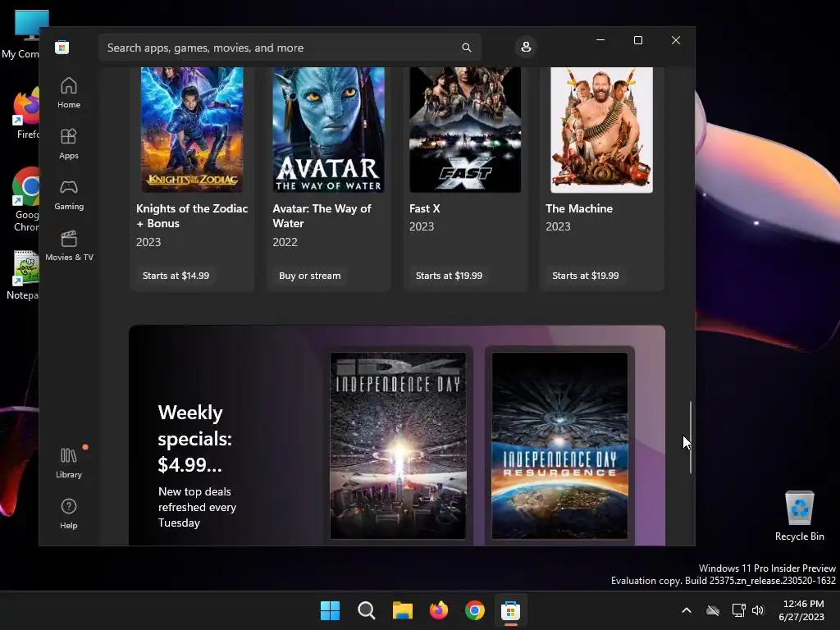The image size is (840, 630).
Task: Open the Fast X movie poster
Action: pos(465,130)
